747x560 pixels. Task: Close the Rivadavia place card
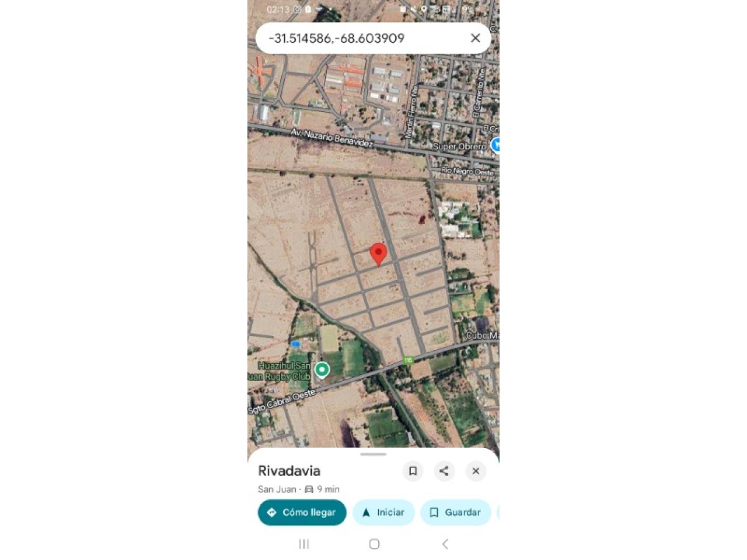click(x=476, y=471)
